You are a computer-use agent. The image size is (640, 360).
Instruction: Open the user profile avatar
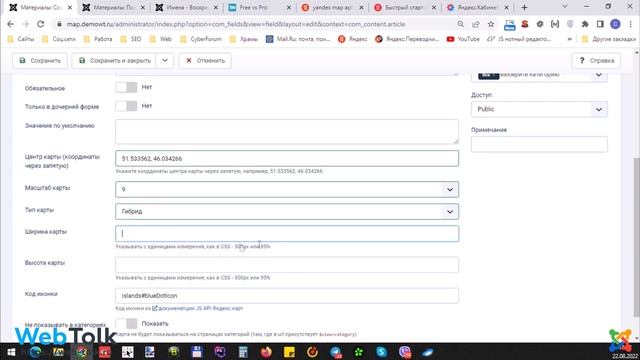click(615, 24)
